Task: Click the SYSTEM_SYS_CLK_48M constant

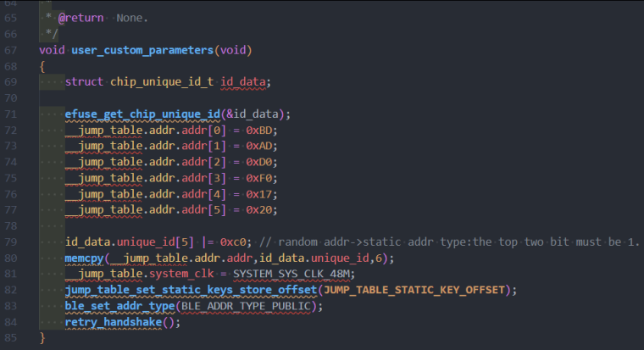Action: pyautogui.click(x=293, y=275)
